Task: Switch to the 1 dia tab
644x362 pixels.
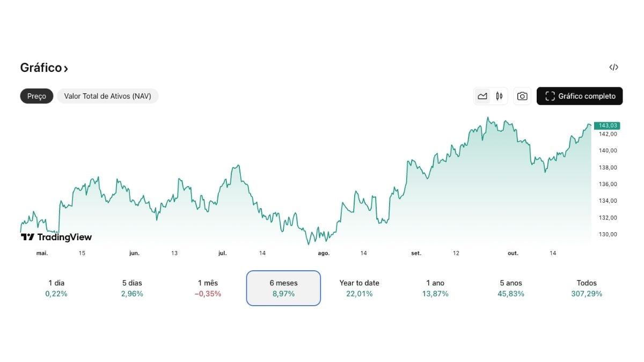Action: coord(56,288)
